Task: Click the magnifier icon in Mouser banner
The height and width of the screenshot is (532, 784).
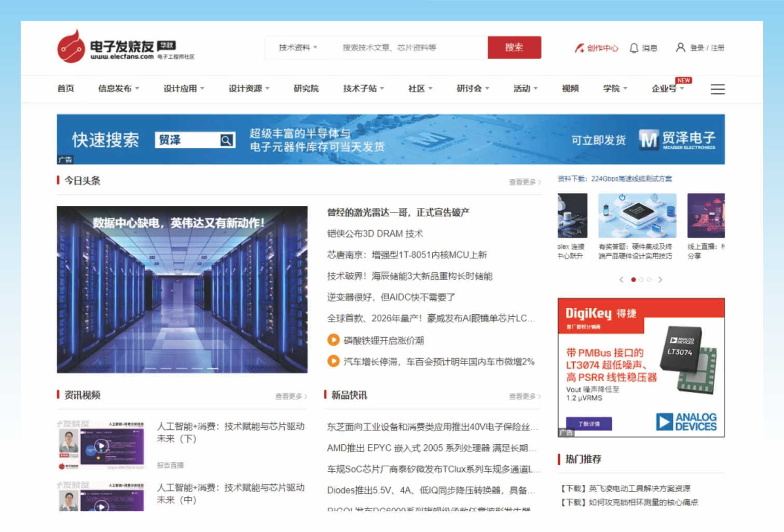Action: 226,141
